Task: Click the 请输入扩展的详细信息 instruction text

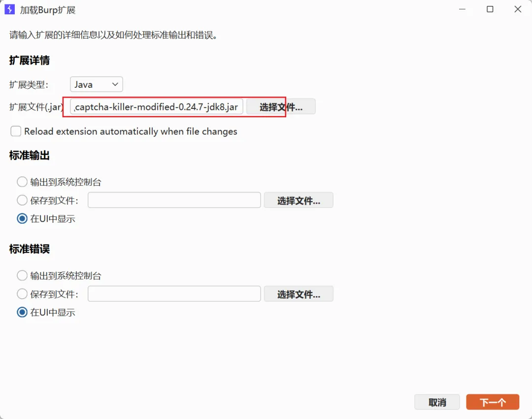Action: (x=113, y=35)
